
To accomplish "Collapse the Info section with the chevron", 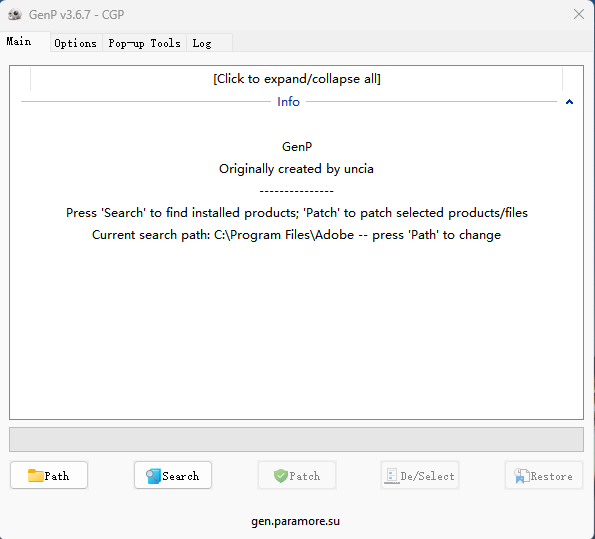I will (x=569, y=102).
